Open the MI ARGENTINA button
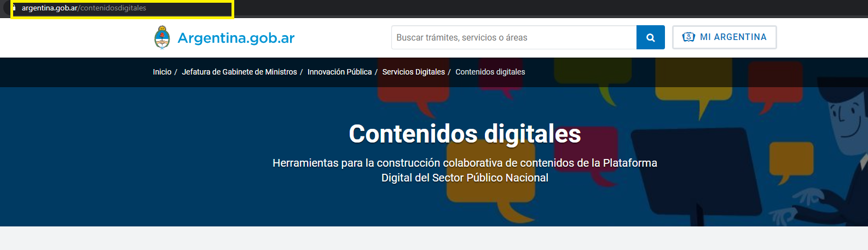 pyautogui.click(x=724, y=37)
